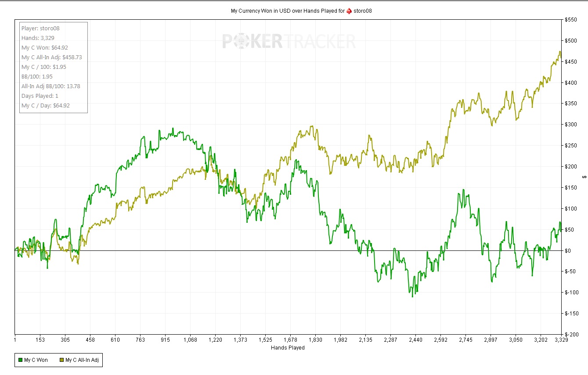
Task: Toggle the My C Won legend label
Action: (x=35, y=360)
